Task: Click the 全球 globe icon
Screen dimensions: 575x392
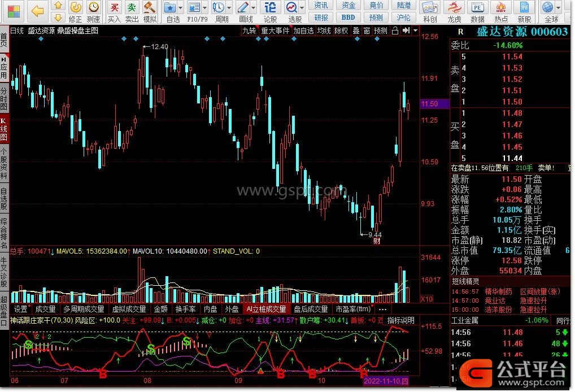Action: click(547, 7)
